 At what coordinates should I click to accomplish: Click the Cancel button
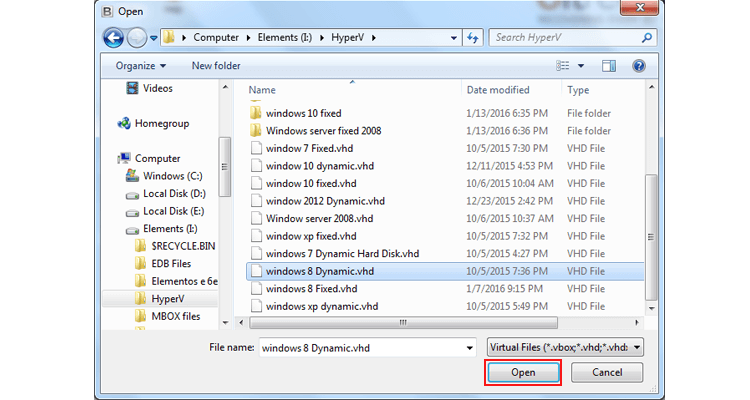(607, 372)
